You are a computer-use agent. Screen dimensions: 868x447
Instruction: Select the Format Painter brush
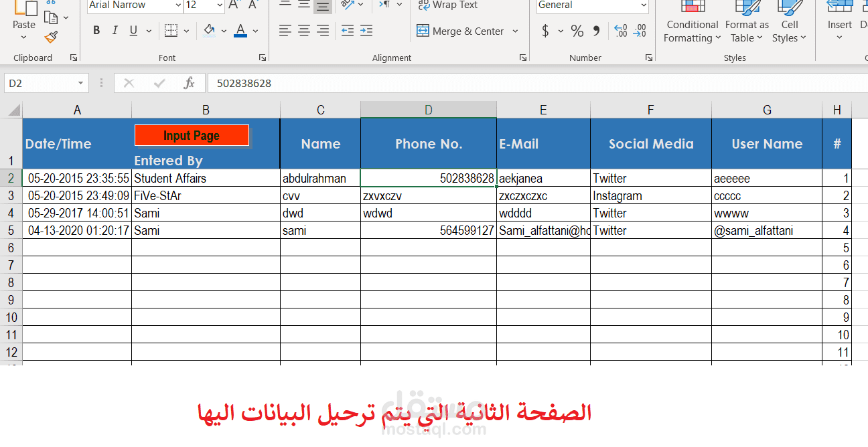(x=51, y=37)
